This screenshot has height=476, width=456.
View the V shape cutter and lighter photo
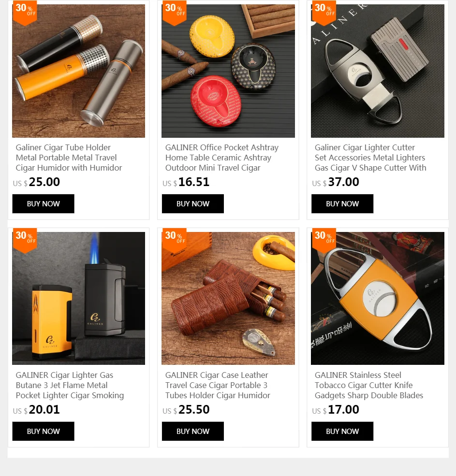click(x=378, y=71)
